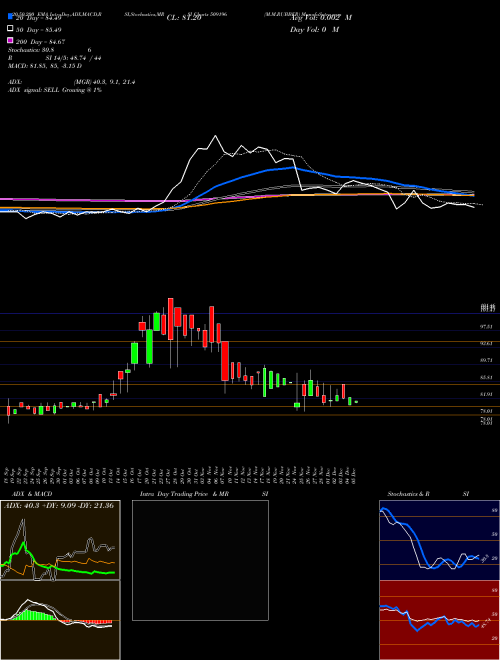
Task: Click the 'Stochastics & R' panel title
Action: (409, 494)
